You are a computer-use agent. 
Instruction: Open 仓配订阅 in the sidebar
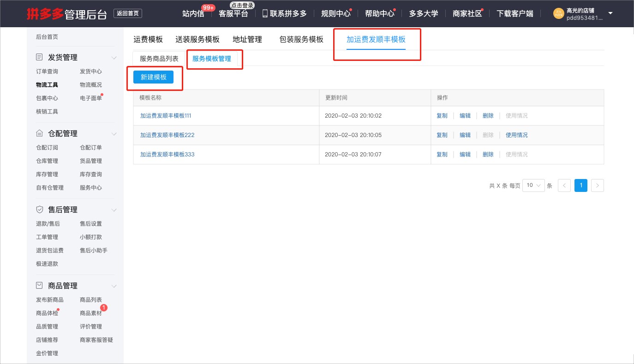(x=47, y=148)
